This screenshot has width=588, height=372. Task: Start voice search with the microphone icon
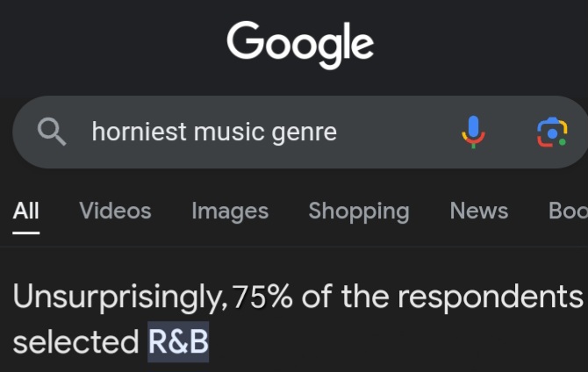[x=473, y=132]
